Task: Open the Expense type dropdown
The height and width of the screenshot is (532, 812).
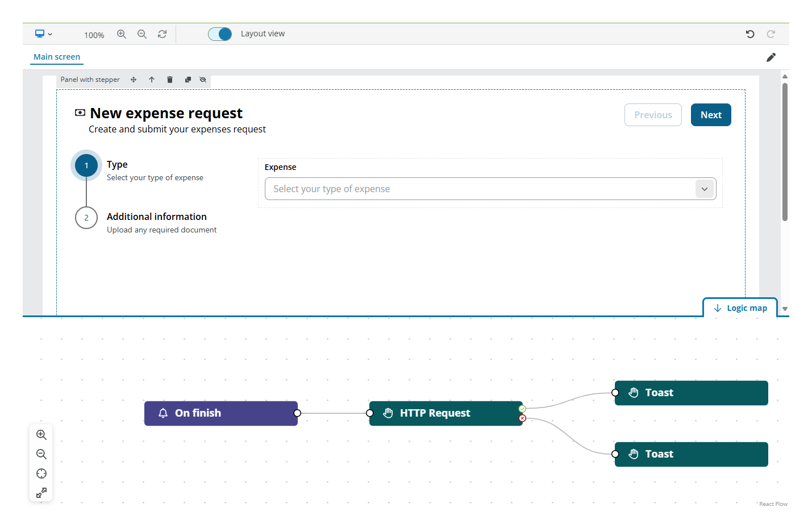Action: (704, 189)
